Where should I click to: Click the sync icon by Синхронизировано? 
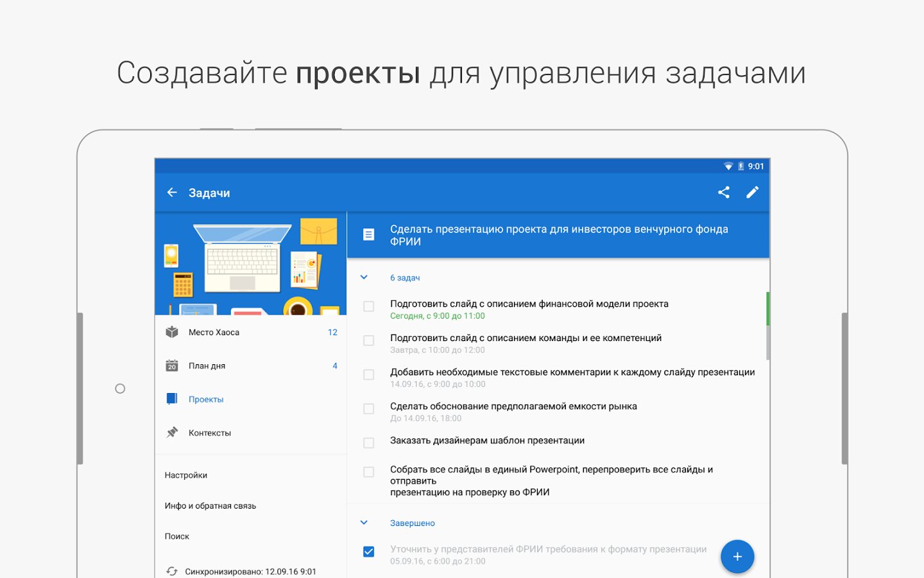tap(172, 571)
